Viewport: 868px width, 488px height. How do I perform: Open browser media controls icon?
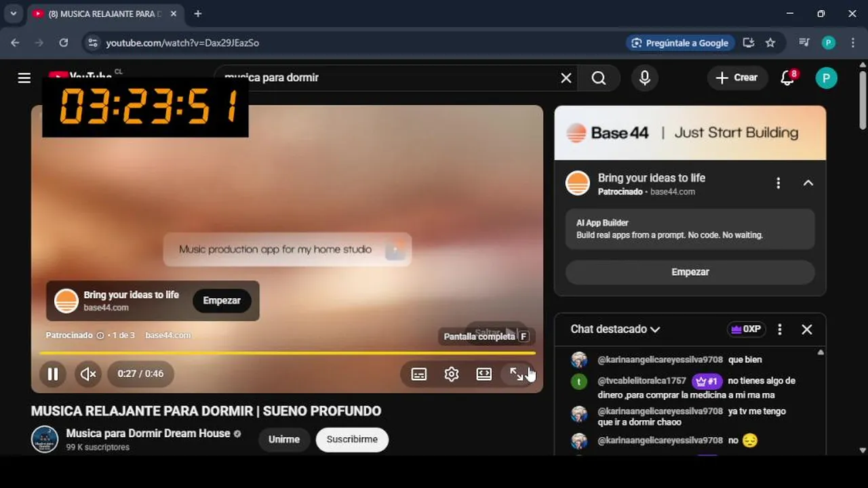tap(804, 43)
